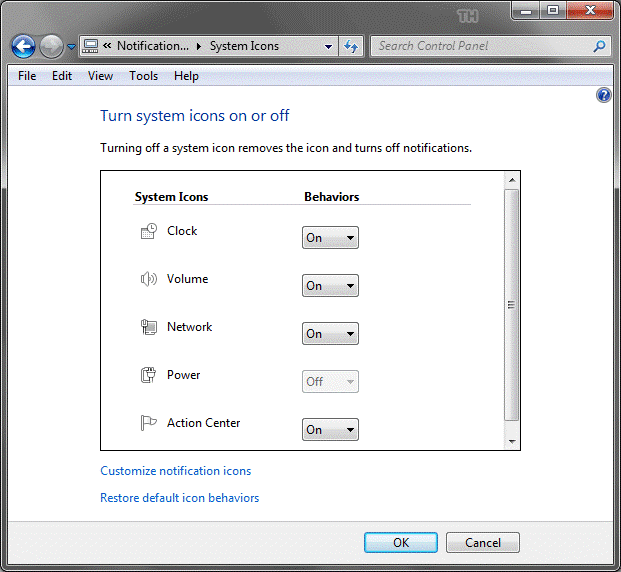This screenshot has width=621, height=572.
Task: Click the Volume label text
Action: [187, 279]
